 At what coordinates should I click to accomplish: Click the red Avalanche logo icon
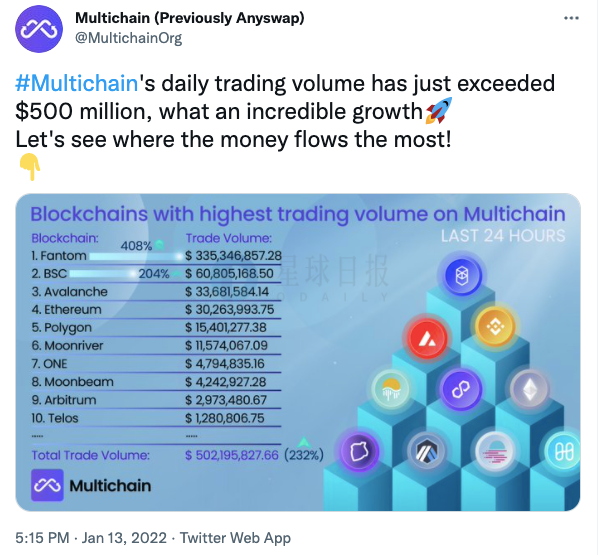click(426, 338)
